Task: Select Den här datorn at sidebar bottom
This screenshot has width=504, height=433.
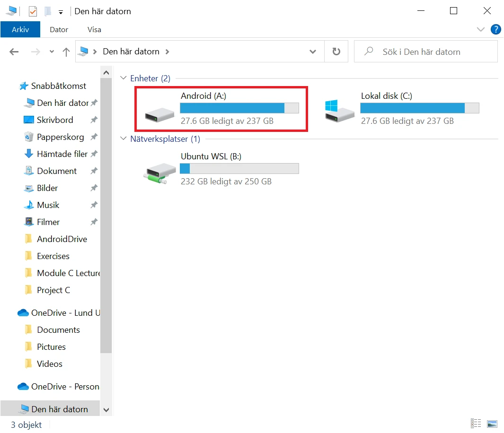Action: 50,409
